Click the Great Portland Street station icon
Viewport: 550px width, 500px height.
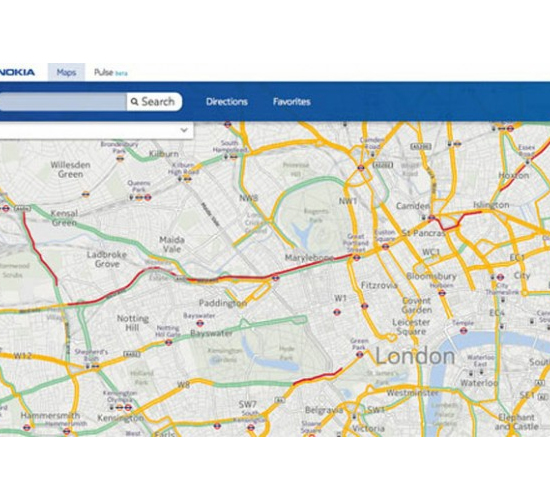pos(357,258)
